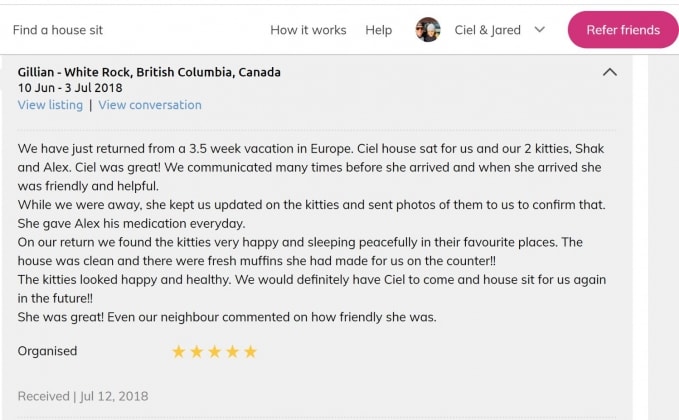679x420 pixels.
Task: Open the Ciel & Jared account dropdown
Action: [540, 30]
